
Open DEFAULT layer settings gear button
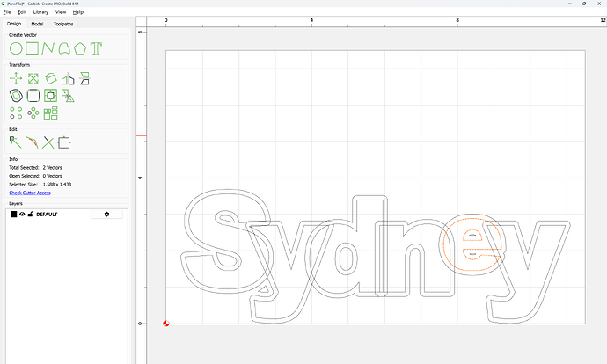107,214
